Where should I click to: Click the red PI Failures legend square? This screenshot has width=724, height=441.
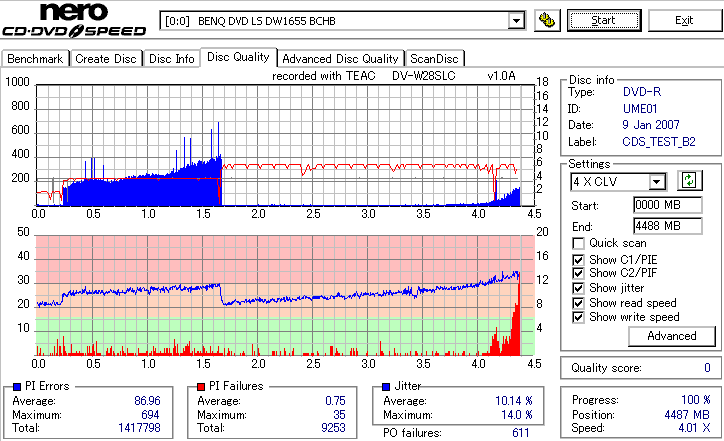pos(201,387)
